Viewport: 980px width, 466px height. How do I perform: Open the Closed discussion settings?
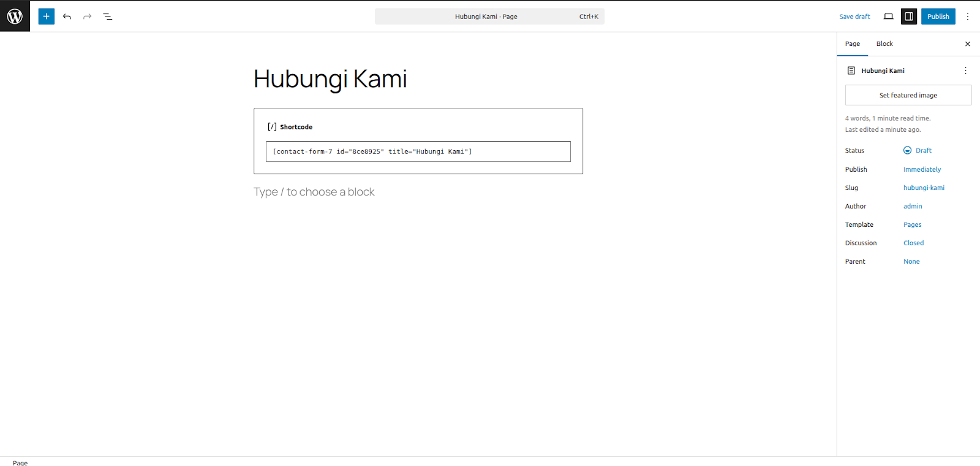click(913, 243)
